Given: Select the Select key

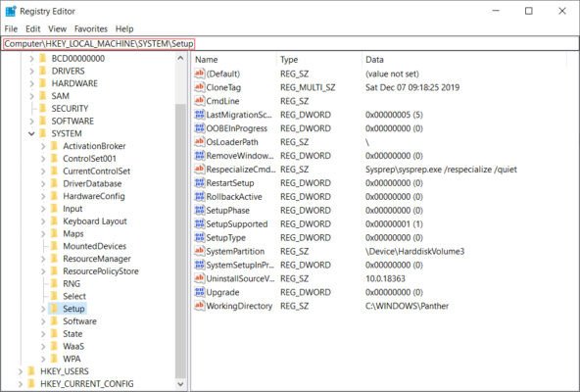Looking at the screenshot, I should [74, 296].
